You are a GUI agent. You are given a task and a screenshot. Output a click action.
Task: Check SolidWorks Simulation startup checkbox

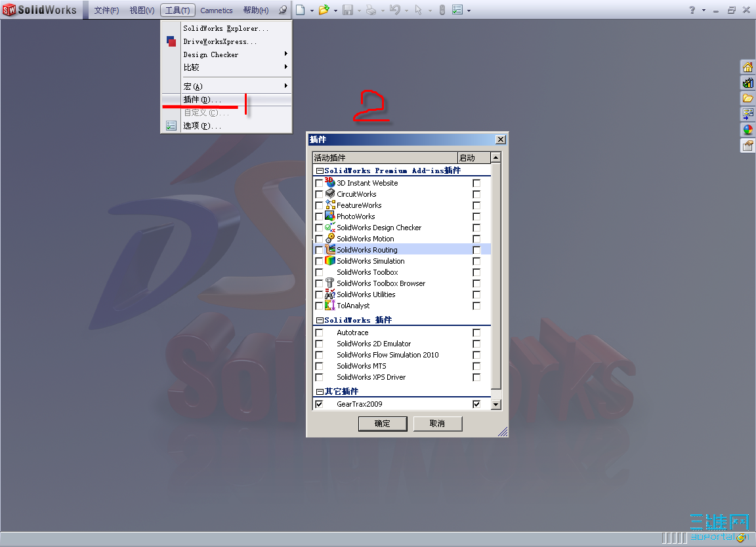[x=476, y=261]
